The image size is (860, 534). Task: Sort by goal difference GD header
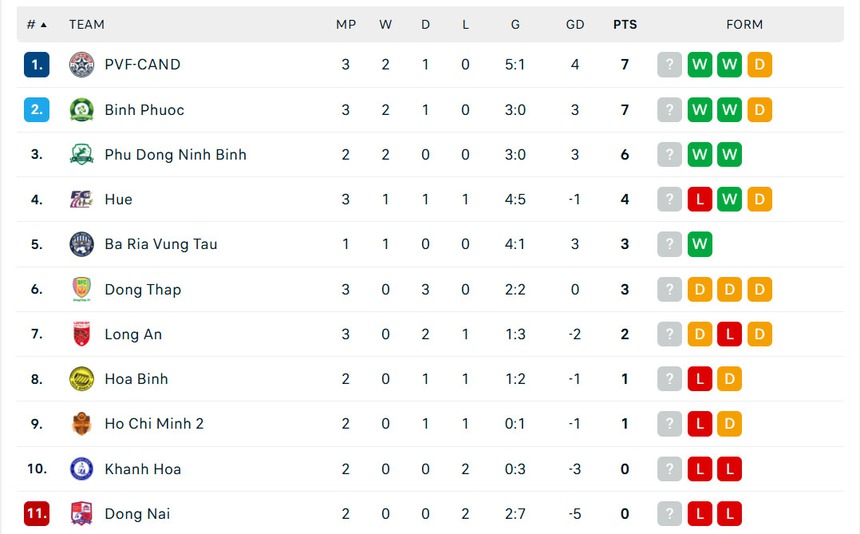[575, 24]
